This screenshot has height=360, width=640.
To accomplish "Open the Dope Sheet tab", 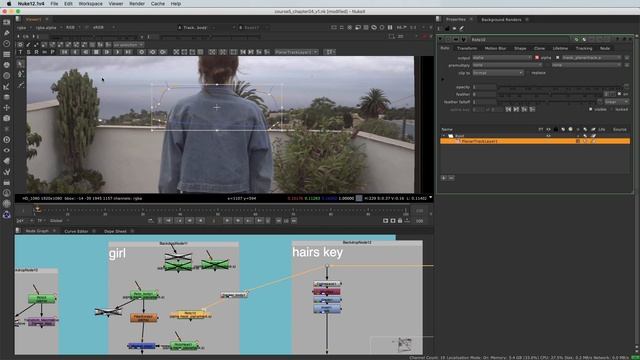I will pos(115,231).
